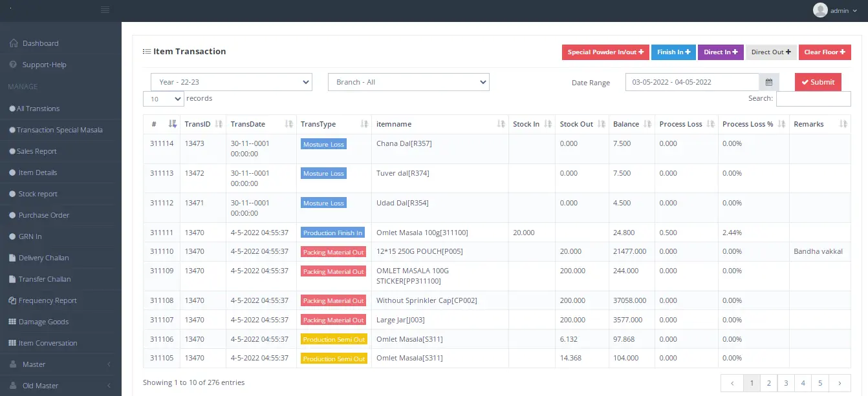Click the next page arrow
This screenshot has height=396, width=868.
[x=840, y=383]
